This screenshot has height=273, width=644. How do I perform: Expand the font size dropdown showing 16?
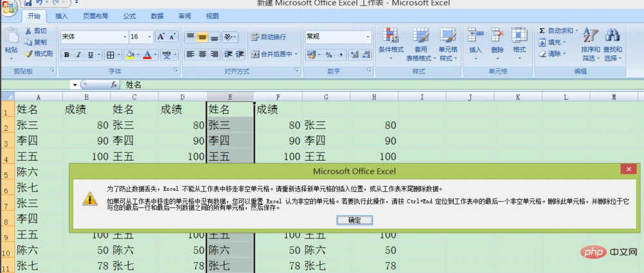pyautogui.click(x=150, y=37)
